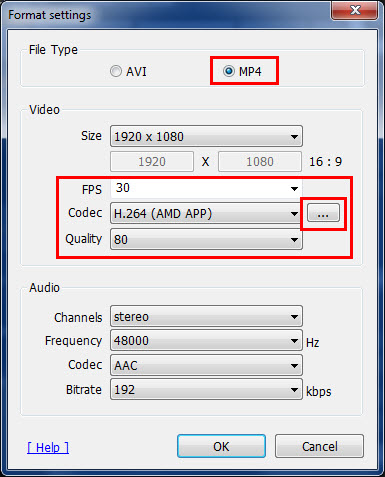This screenshot has height=477, width=385.
Task: Expand the audio Bitrate dropdown
Action: 206,389
